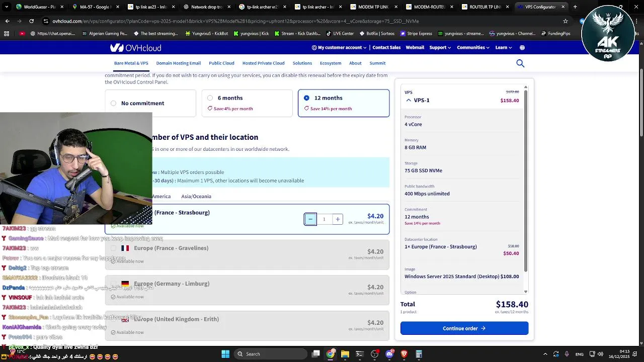Open FundingPips bookmark
The width and height of the screenshot is (644, 362).
tap(556, 34)
